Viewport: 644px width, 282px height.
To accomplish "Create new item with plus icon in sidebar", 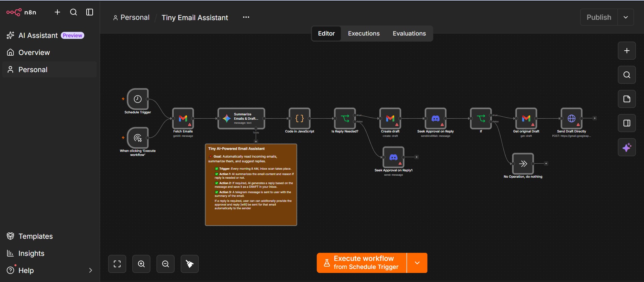I will point(57,12).
